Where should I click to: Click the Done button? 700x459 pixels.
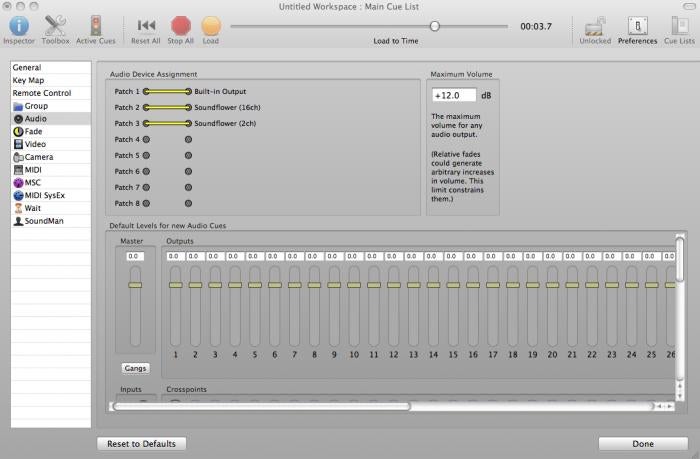(643, 444)
